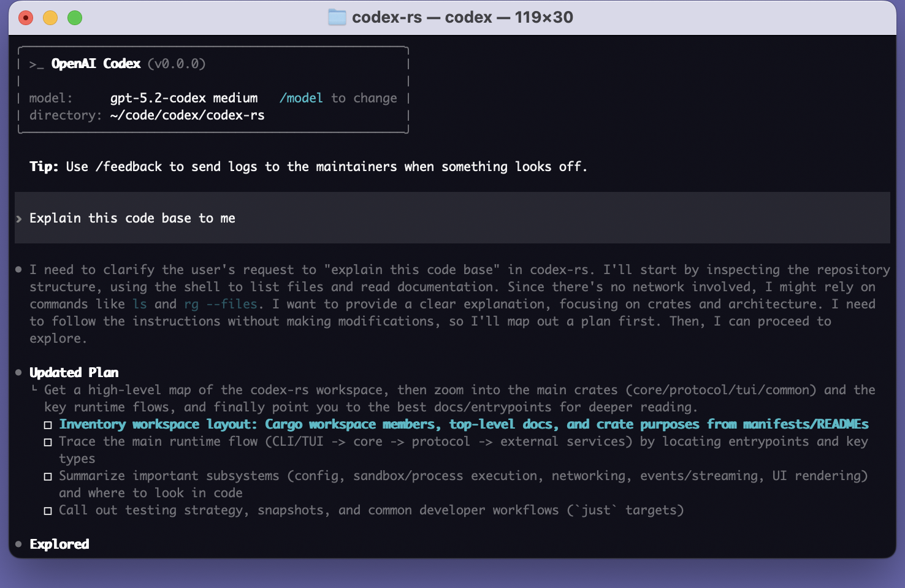Click the 'Explain this code base to me' prompt

pos(132,218)
